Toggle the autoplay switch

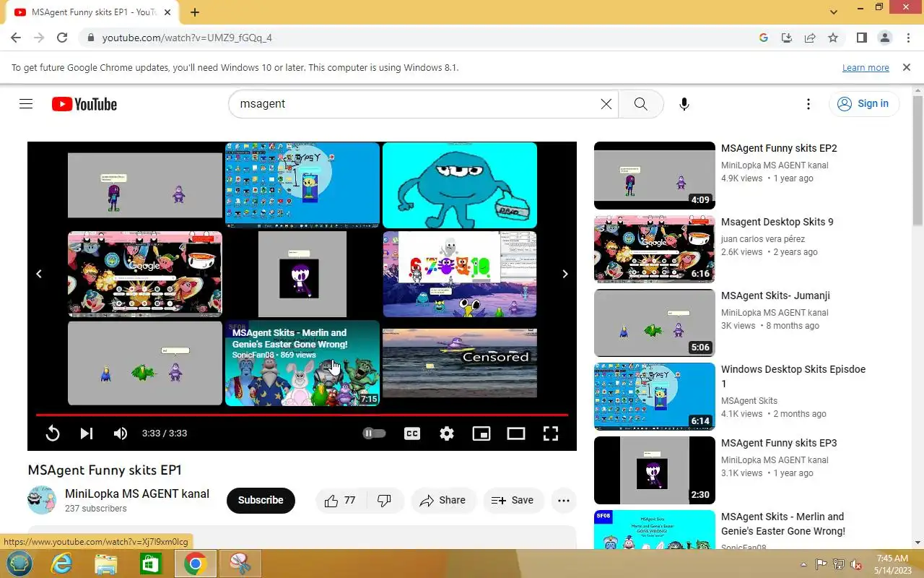[x=374, y=433]
